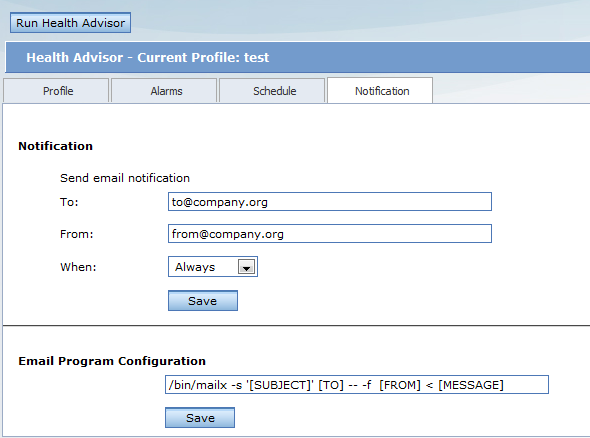This screenshot has height=438, width=590.
Task: Click into the From email field
Action: point(330,234)
